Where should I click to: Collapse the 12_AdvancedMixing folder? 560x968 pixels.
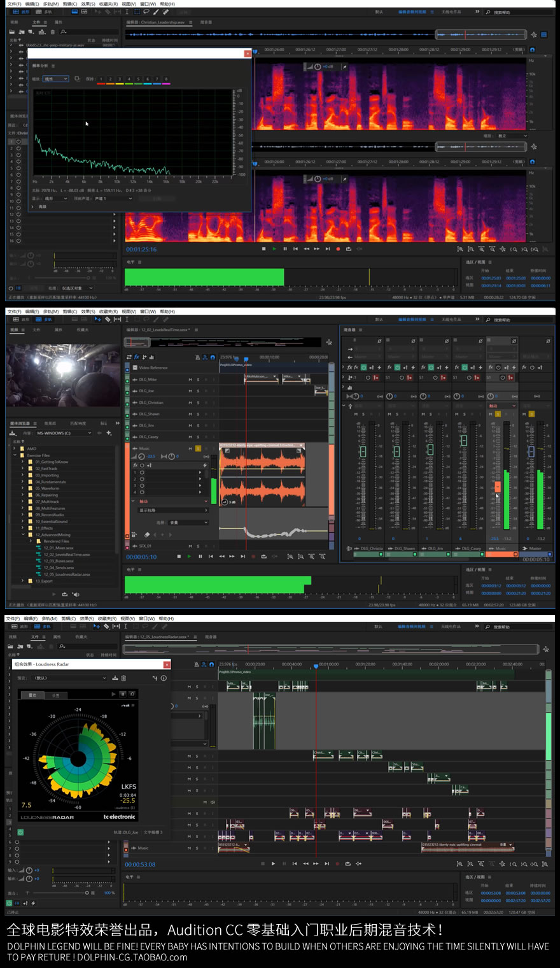(x=22, y=535)
